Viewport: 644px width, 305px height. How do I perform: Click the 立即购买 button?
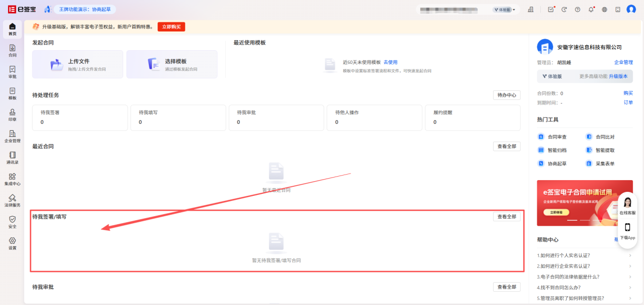pyautogui.click(x=171, y=27)
